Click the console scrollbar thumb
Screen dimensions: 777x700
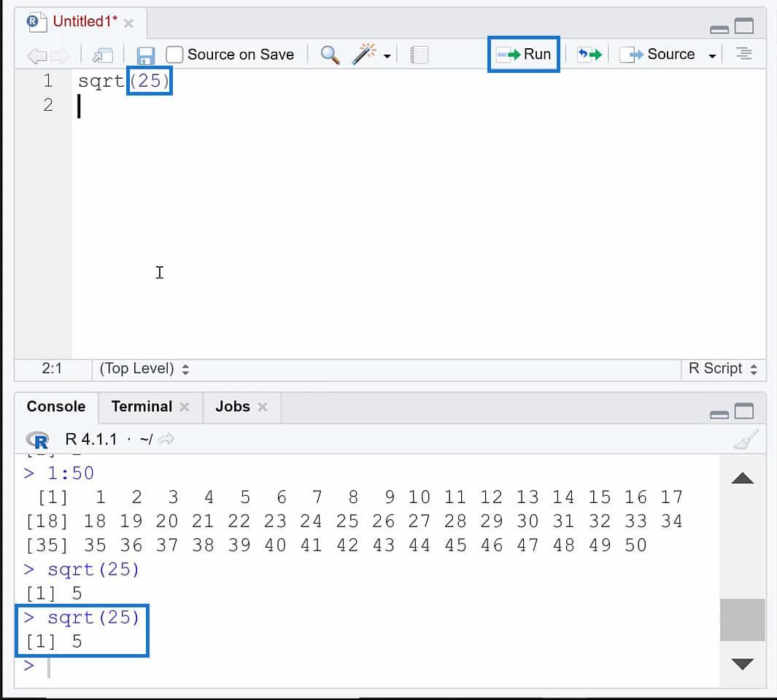click(742, 620)
